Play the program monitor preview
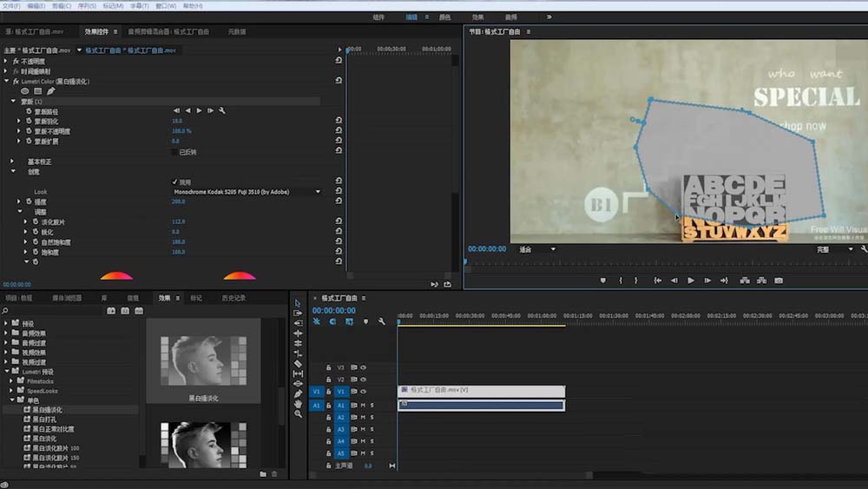 [691, 281]
